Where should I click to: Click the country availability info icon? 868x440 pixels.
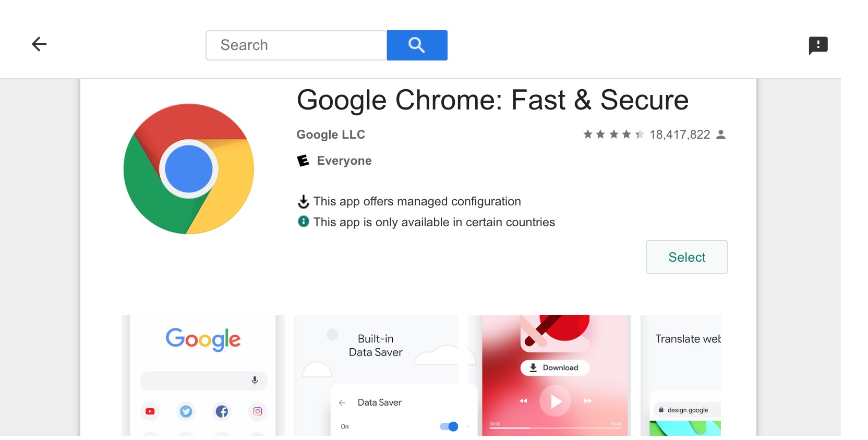(303, 222)
